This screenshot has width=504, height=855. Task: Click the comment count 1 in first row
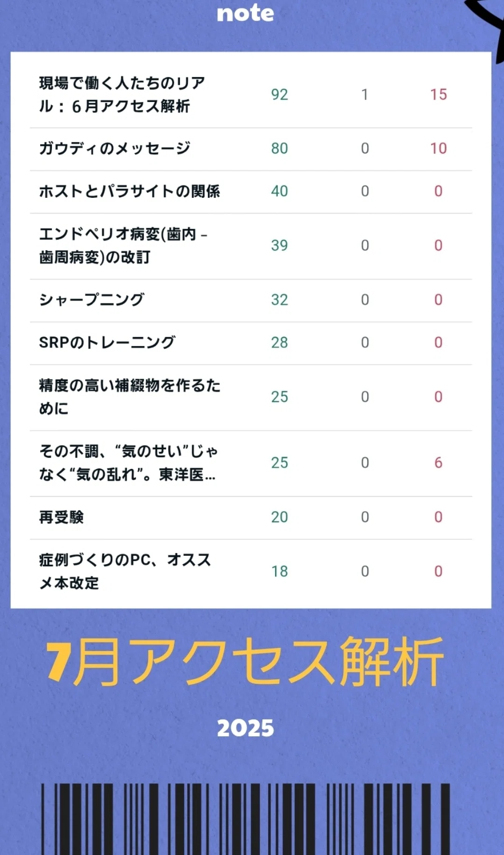(x=365, y=94)
